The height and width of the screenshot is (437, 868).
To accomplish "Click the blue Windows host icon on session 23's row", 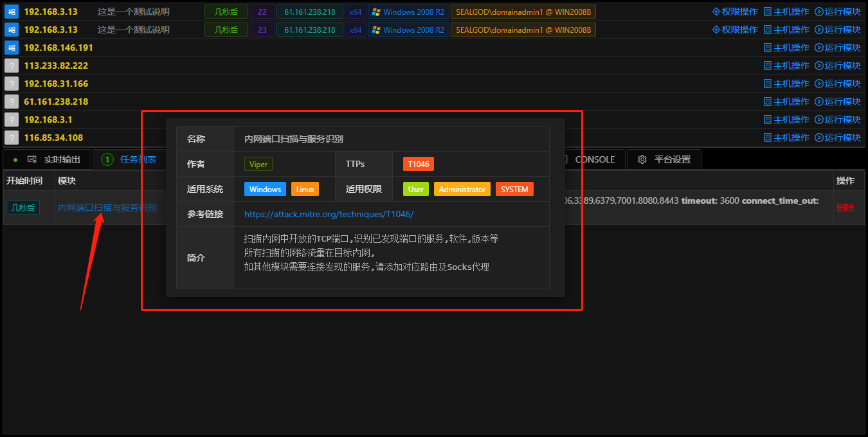I will pos(12,30).
